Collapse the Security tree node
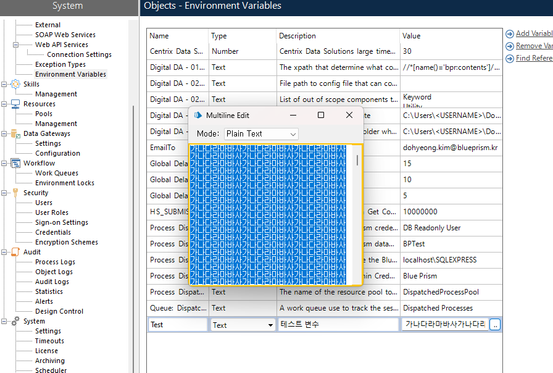553x373 pixels. [x=4, y=193]
